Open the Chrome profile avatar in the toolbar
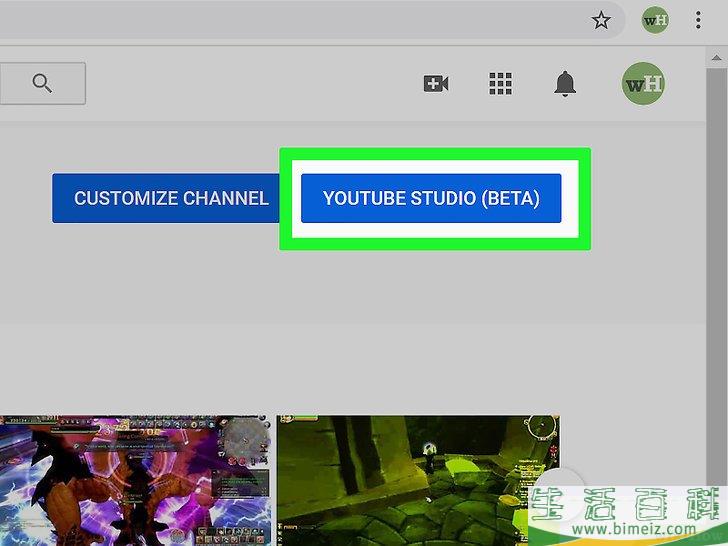This screenshot has height=546, width=728. 655,20
